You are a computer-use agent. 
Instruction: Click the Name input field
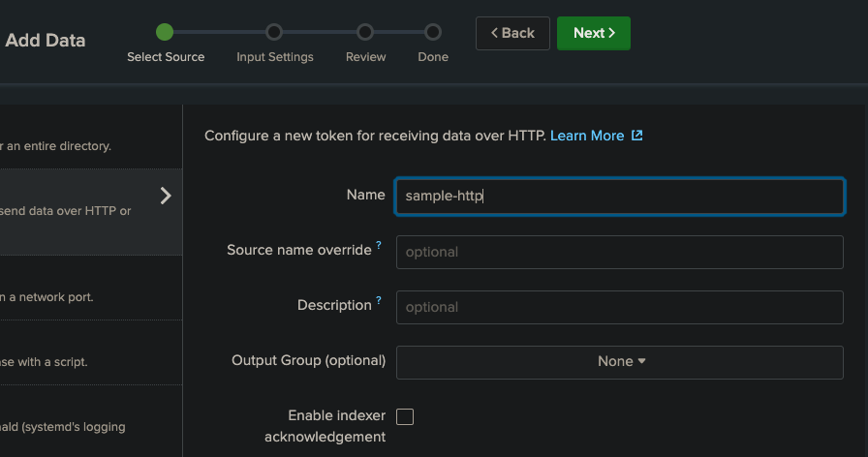[x=619, y=197]
